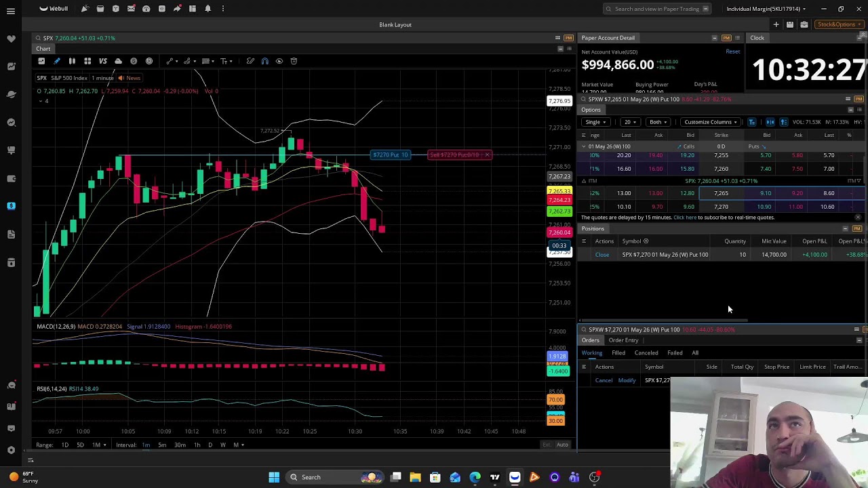Open the hamburger menu in the sidebar
This screenshot has height=488, width=868.
click(x=11, y=11)
